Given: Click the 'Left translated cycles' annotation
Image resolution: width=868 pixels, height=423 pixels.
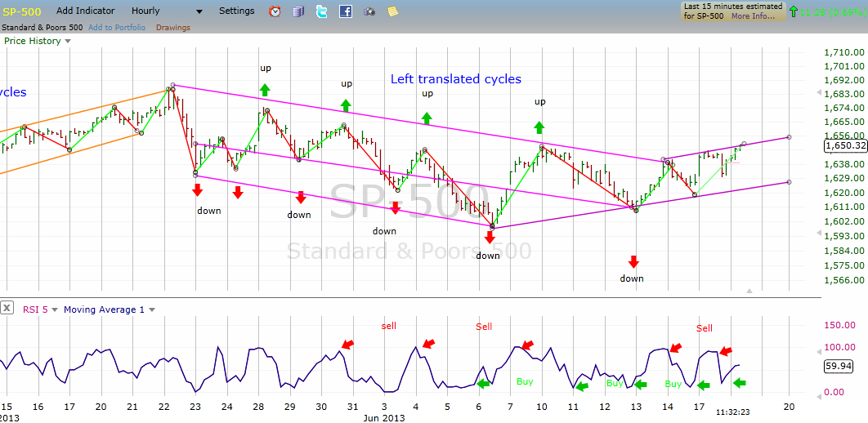Looking at the screenshot, I should point(455,79).
